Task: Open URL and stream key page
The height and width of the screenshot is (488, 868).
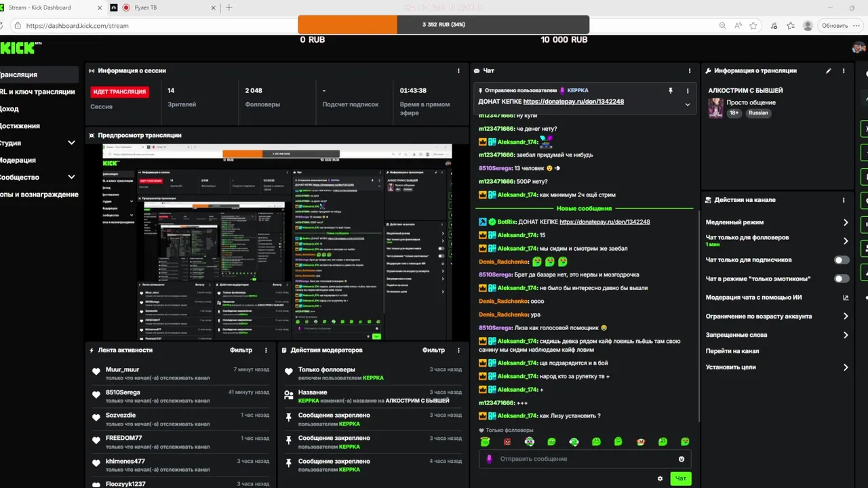Action: click(39, 91)
